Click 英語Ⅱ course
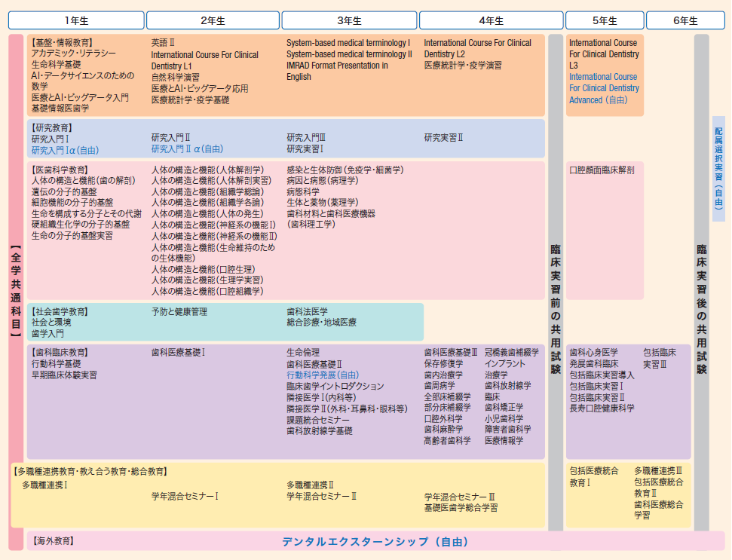732x560 pixels. coord(163,42)
